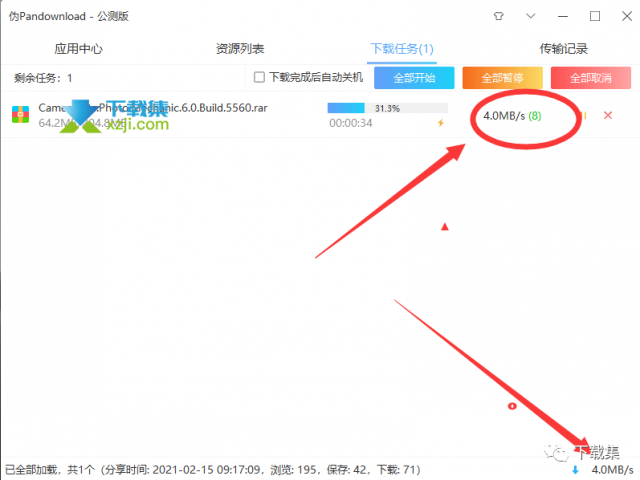Screen dimensions: 640x480
Task: Expand the title bar dropdown chevron
Action: point(531,16)
